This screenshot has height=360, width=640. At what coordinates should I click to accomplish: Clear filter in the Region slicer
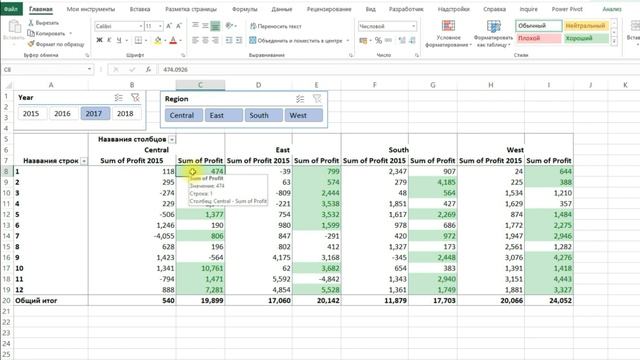pos(317,99)
